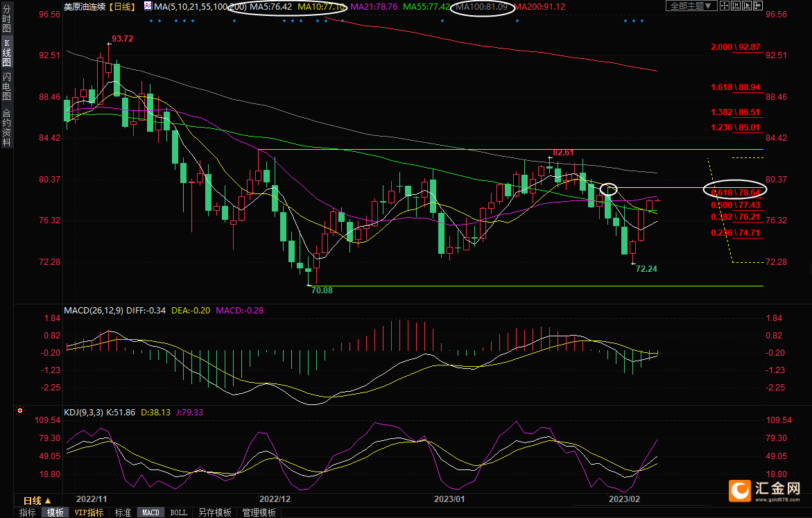Click the crosshair cursor icon

tap(725, 6)
